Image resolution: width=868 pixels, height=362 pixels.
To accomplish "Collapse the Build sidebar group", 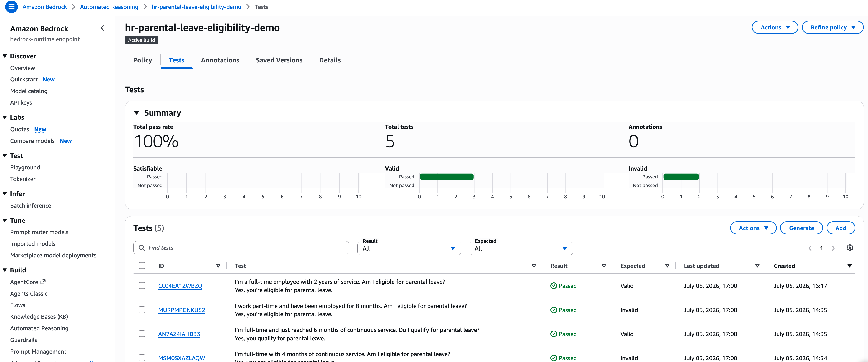I will pyautogui.click(x=5, y=270).
